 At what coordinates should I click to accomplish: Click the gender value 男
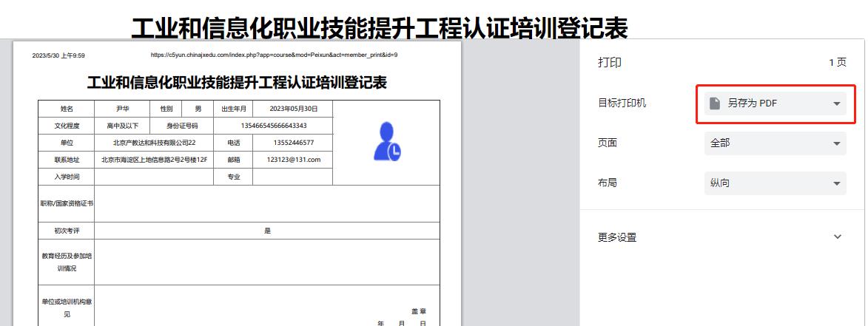(x=198, y=109)
